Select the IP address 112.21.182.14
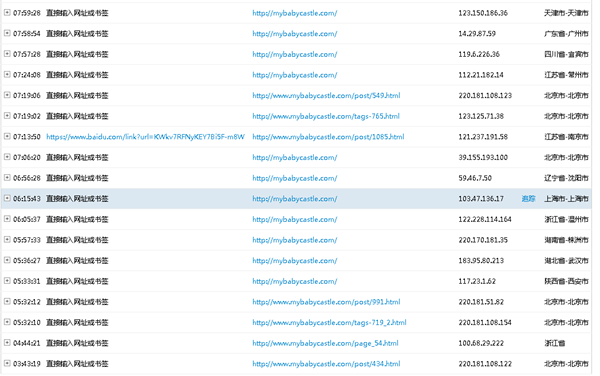This screenshot has height=376, width=600. pyautogui.click(x=481, y=75)
